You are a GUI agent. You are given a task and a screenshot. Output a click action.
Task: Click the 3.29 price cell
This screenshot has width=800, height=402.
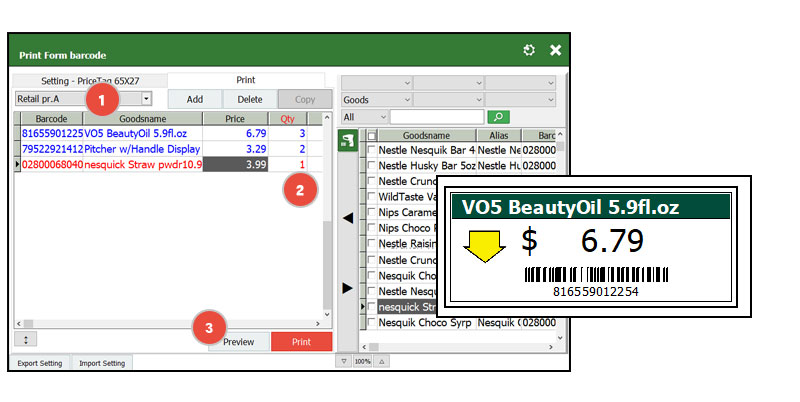coord(235,149)
